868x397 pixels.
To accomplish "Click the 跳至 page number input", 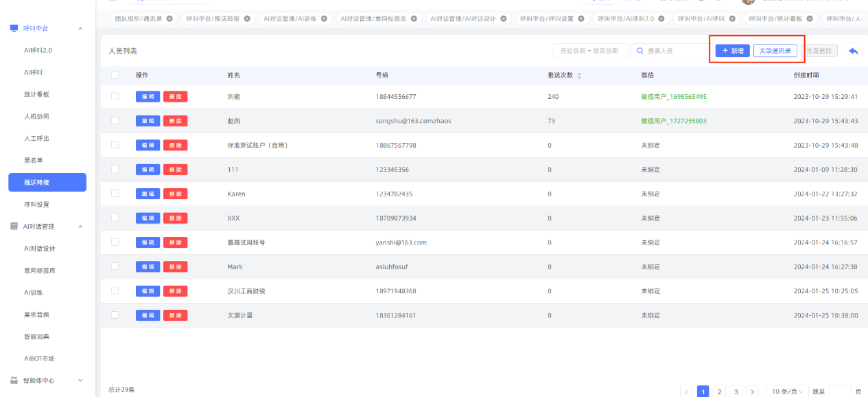I will (x=838, y=392).
